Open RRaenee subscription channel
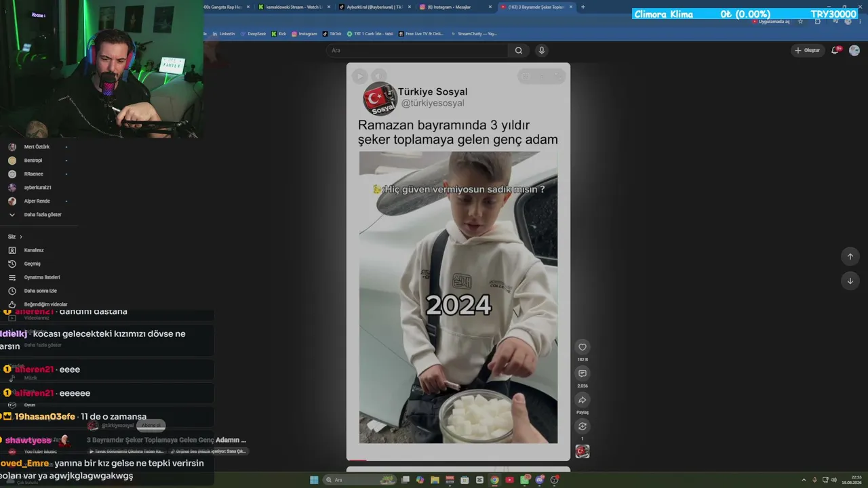 33,174
